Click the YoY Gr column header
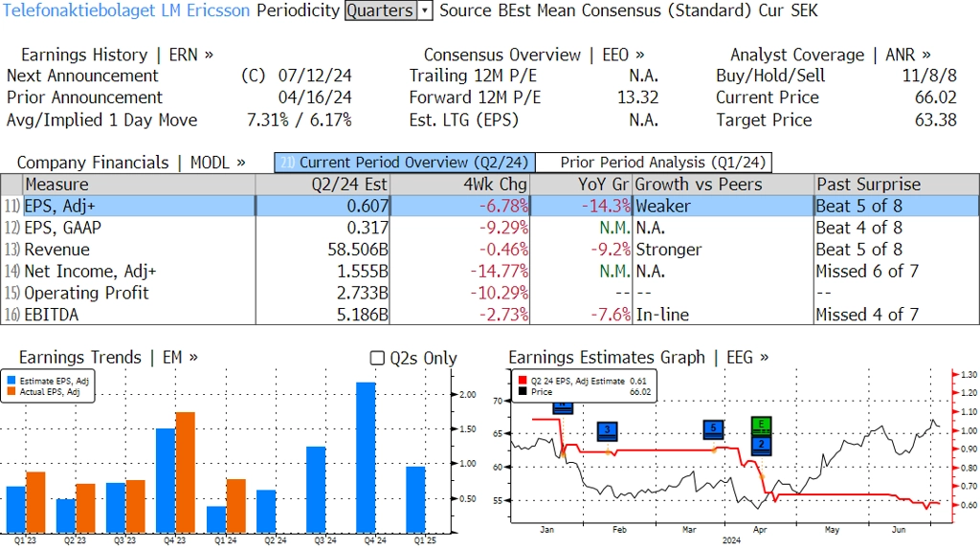 (x=581, y=185)
